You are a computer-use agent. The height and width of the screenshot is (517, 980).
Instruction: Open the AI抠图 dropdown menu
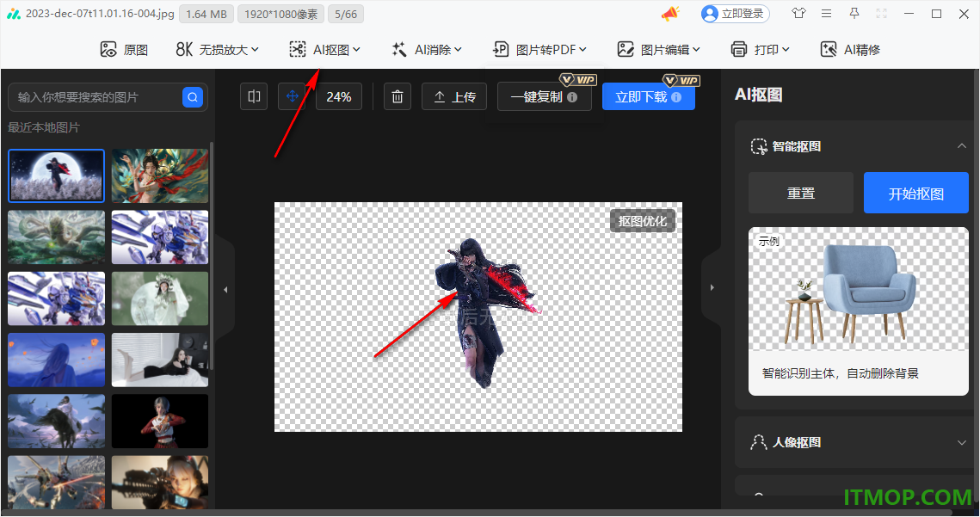(x=324, y=49)
